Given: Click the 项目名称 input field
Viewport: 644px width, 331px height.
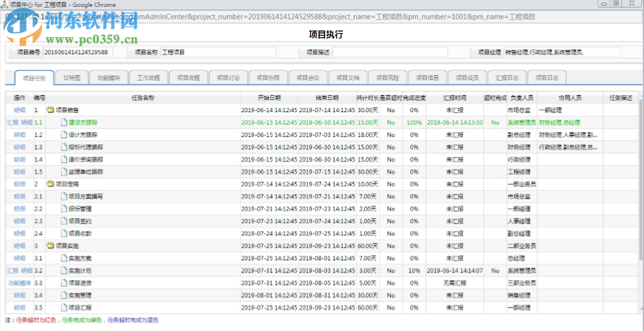Looking at the screenshot, I should click(x=218, y=52).
